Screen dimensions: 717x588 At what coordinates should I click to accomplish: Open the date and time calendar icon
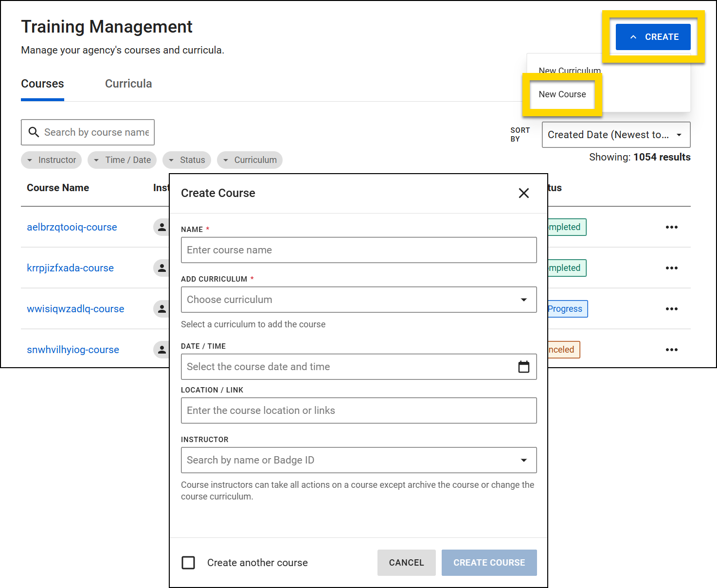coord(523,367)
